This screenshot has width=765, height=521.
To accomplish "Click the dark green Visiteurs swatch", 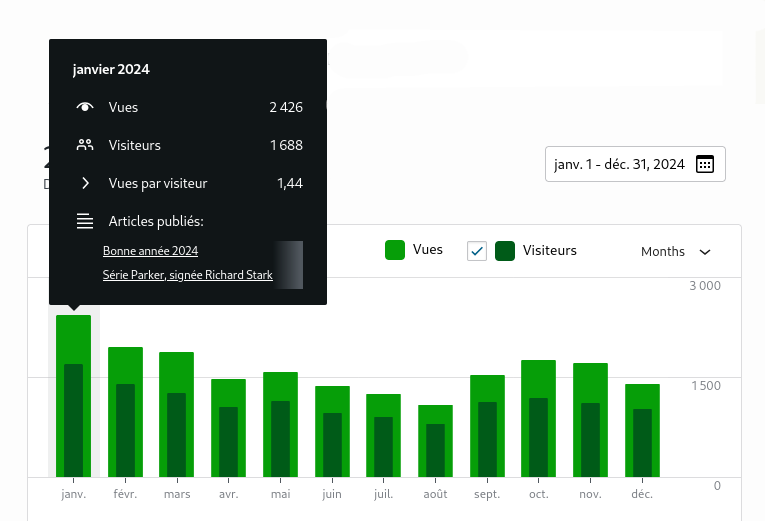I will pos(505,251).
